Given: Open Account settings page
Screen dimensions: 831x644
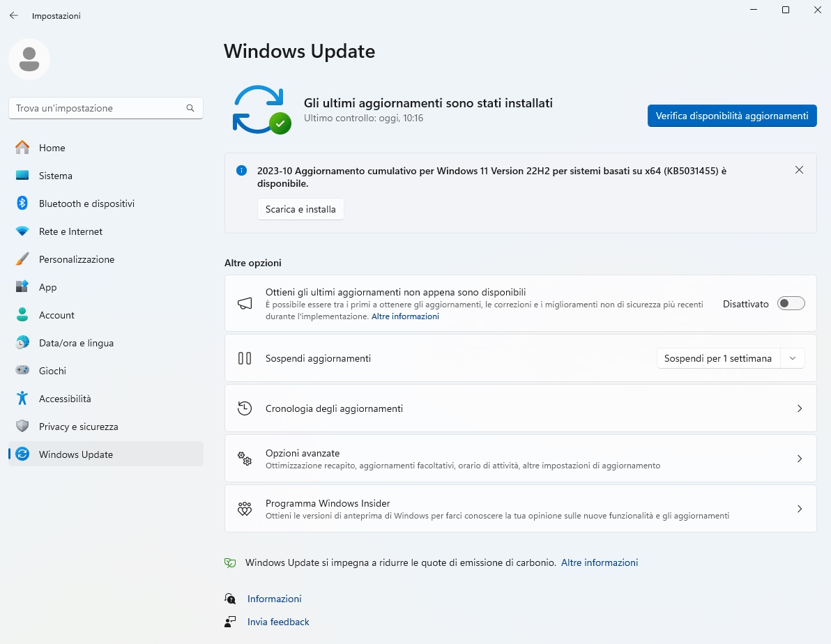Looking at the screenshot, I should click(x=56, y=315).
